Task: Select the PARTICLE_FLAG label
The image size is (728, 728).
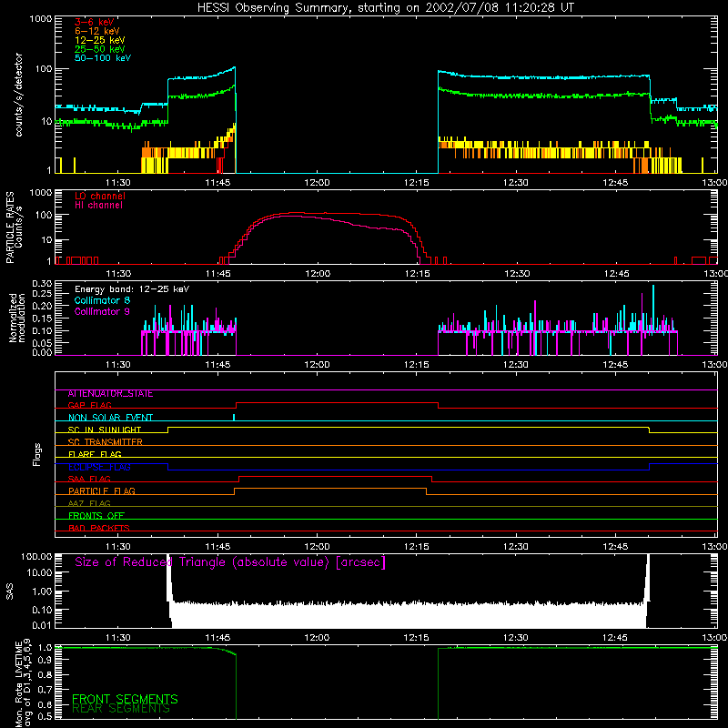Action: [x=102, y=491]
